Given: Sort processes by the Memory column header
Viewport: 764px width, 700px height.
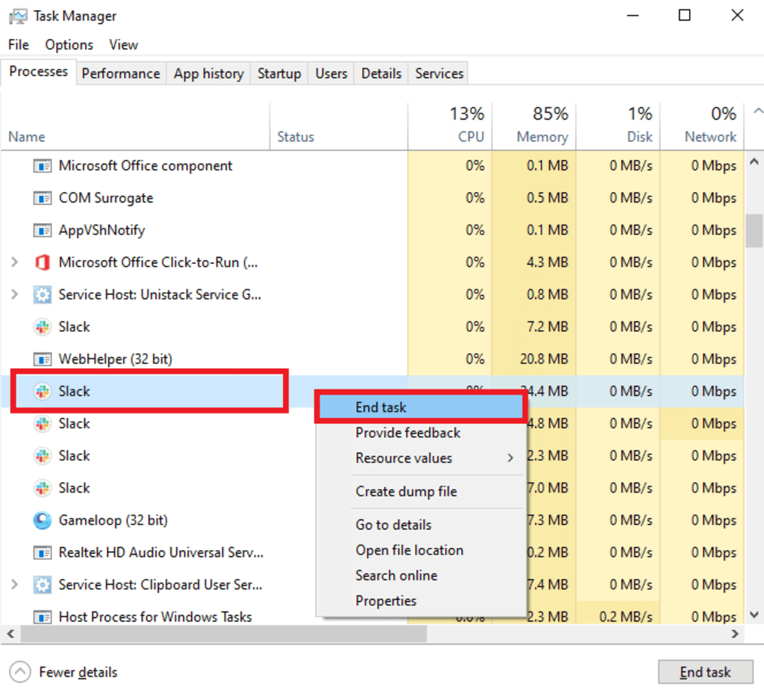Looking at the screenshot, I should 534,126.
